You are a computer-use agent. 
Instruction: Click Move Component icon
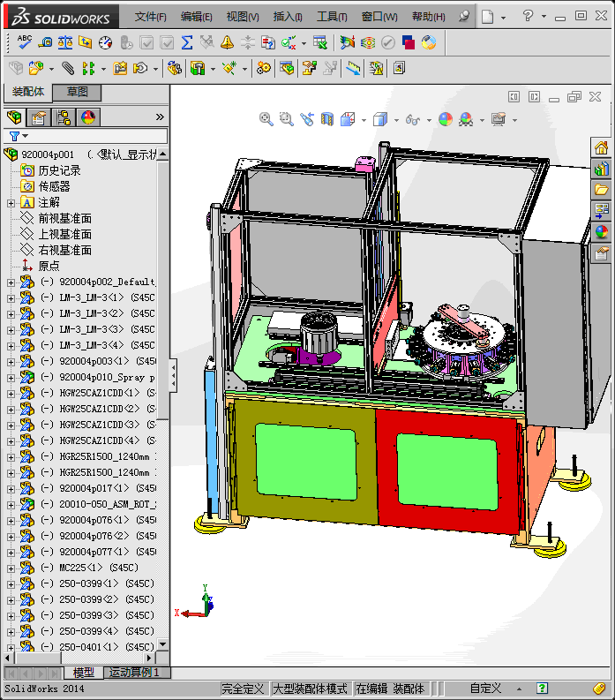[x=140, y=68]
